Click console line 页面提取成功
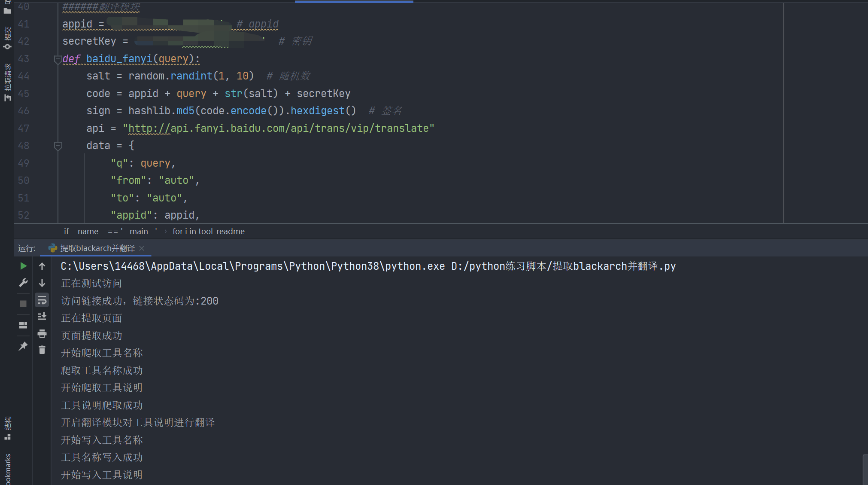This screenshot has height=485, width=868. (91, 336)
